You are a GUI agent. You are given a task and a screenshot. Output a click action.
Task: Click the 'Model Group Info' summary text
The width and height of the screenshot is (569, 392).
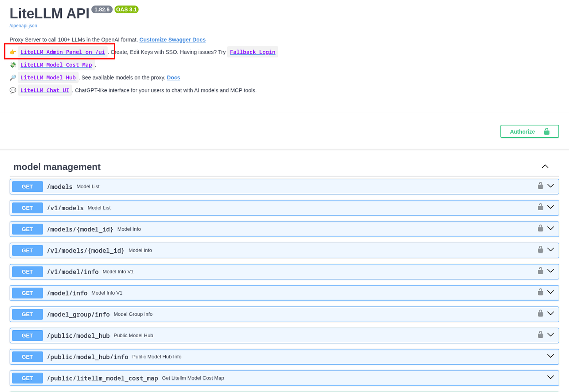point(133,314)
